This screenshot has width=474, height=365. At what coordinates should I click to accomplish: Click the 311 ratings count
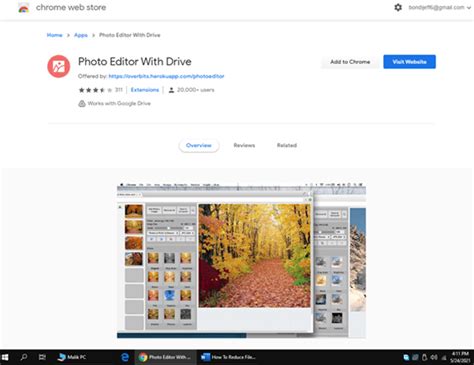[x=119, y=90]
